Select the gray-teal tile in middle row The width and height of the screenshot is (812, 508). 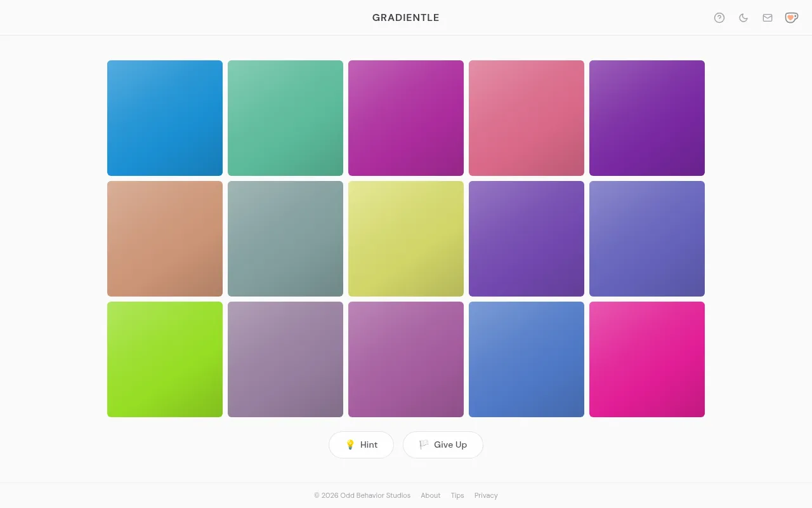click(285, 239)
